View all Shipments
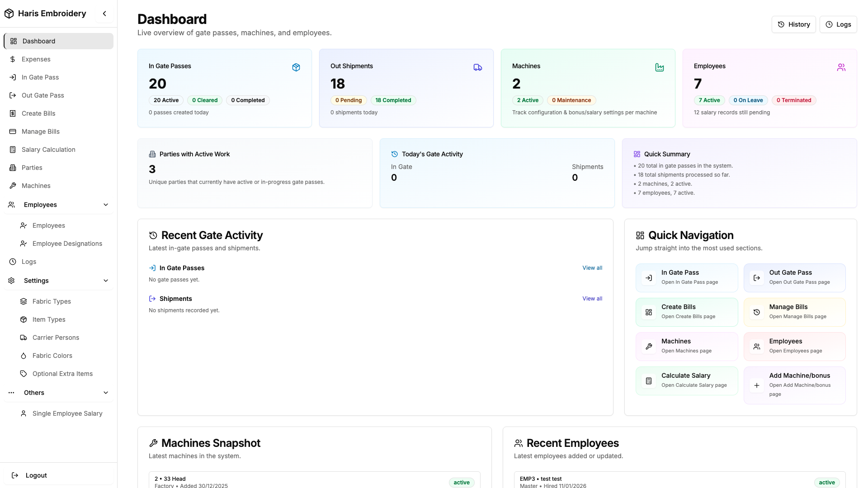 click(x=592, y=299)
